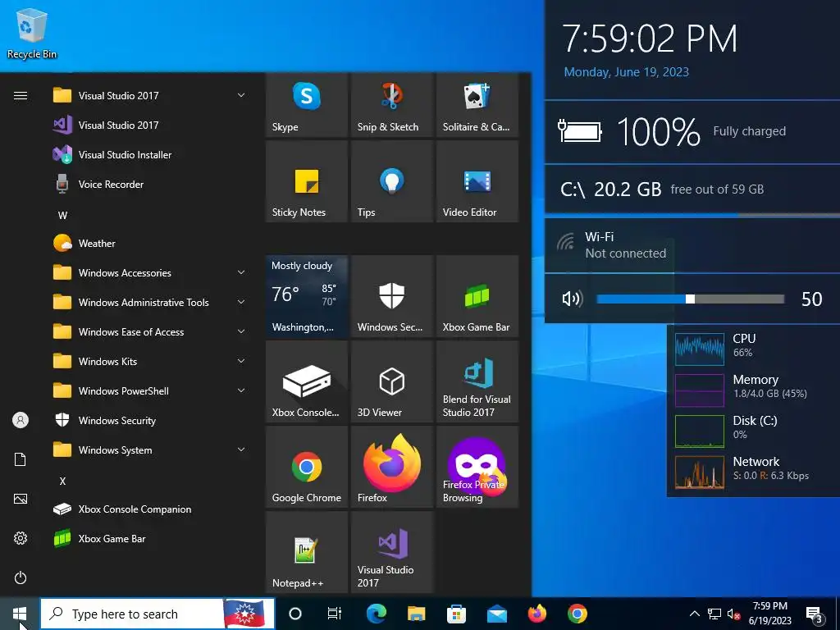Image resolution: width=840 pixels, height=630 pixels.
Task: Expand Windows Administrative Tools folder
Action: (x=149, y=302)
